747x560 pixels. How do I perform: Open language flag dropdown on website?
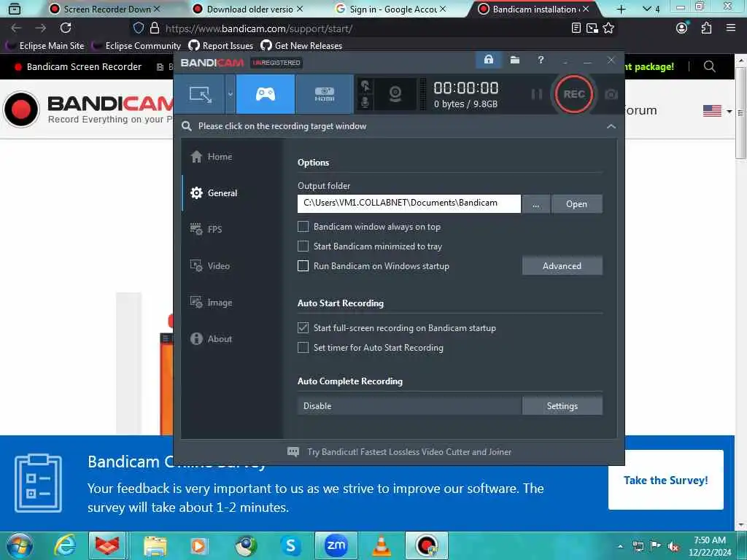pyautogui.click(x=718, y=111)
